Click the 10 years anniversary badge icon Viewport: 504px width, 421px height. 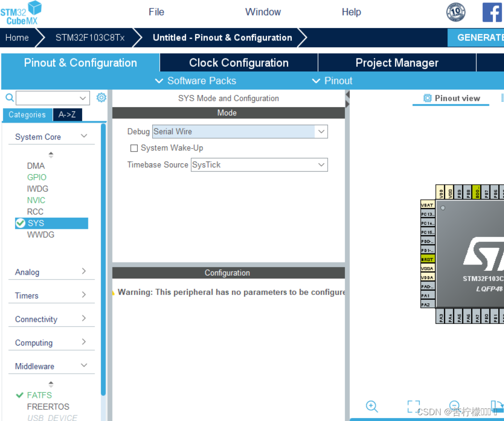(456, 12)
